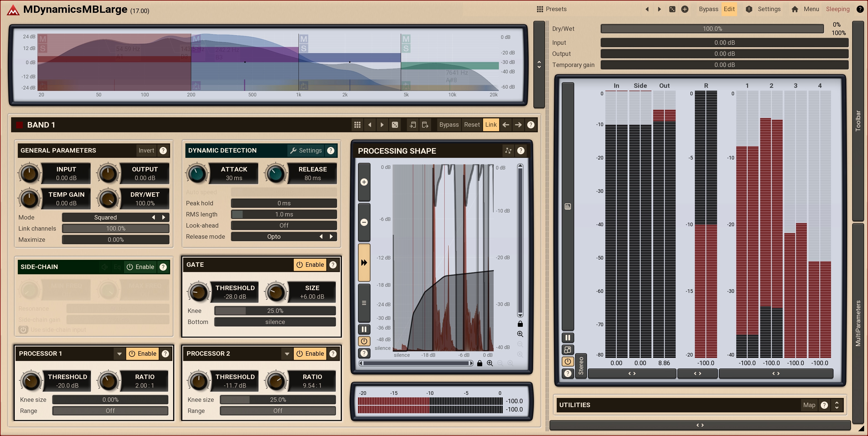Expand the Processor 1 dropdown arrow
This screenshot has width=868, height=436.
pyautogui.click(x=119, y=353)
